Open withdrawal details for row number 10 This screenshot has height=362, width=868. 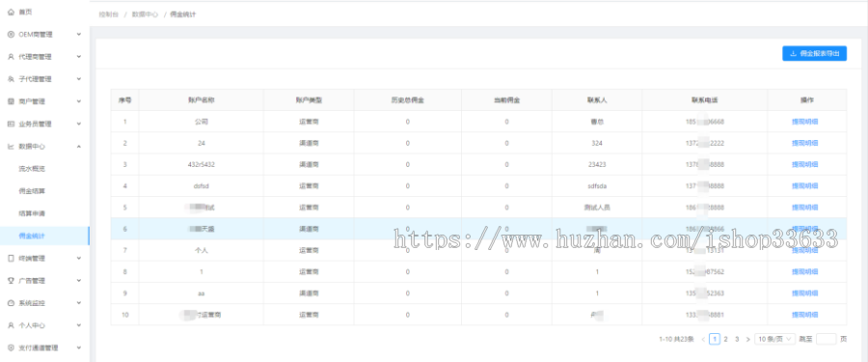tap(805, 315)
